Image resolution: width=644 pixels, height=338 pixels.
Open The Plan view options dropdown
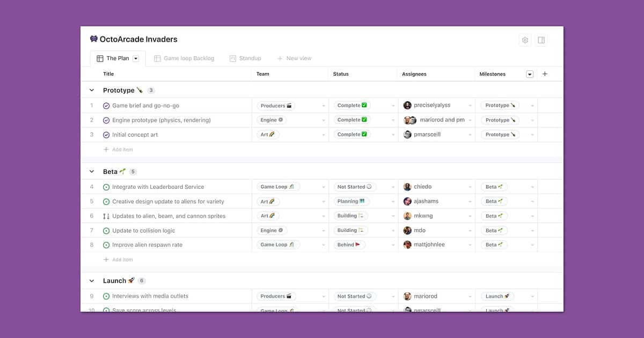coord(136,59)
